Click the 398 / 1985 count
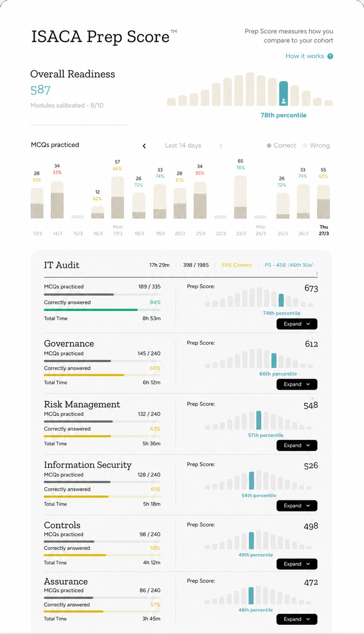The image size is (364, 634). click(196, 265)
